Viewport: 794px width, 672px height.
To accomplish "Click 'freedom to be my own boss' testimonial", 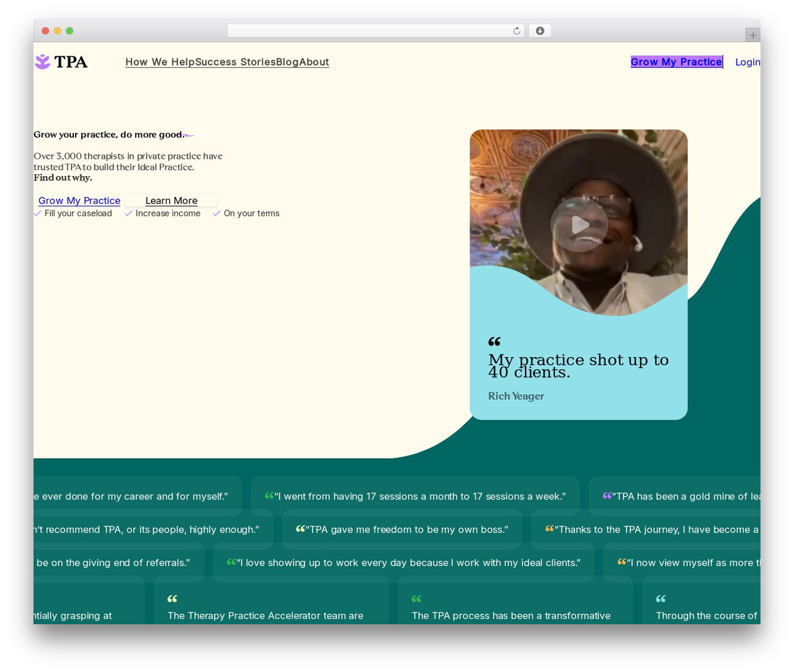I will pos(402,529).
